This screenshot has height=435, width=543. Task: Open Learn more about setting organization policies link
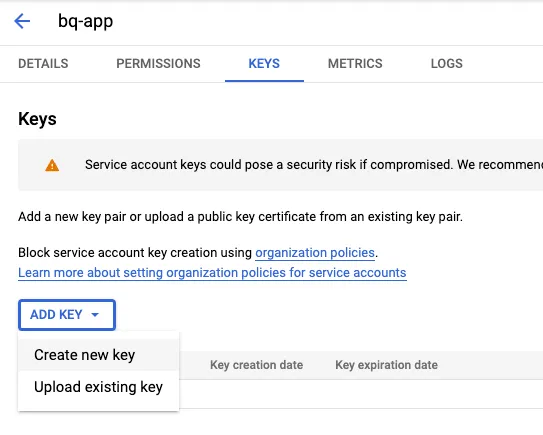click(x=212, y=273)
